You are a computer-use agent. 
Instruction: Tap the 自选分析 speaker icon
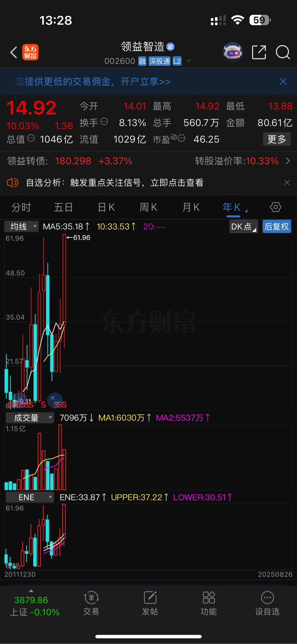13,183
